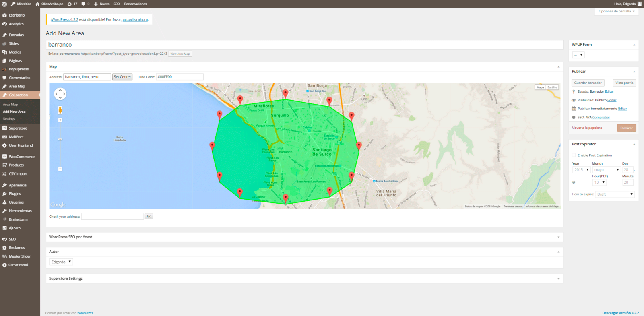Open Páginas in the sidebar
This screenshot has height=316, width=644.
(15, 61)
